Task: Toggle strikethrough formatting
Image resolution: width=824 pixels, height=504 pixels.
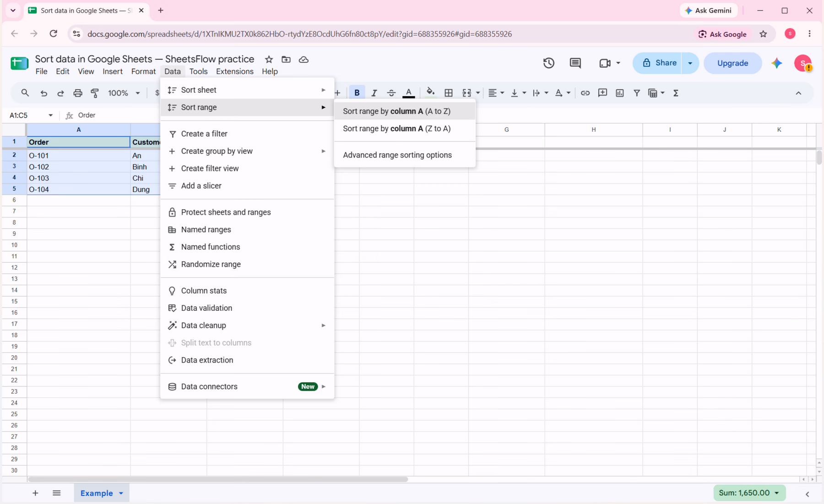Action: click(391, 93)
